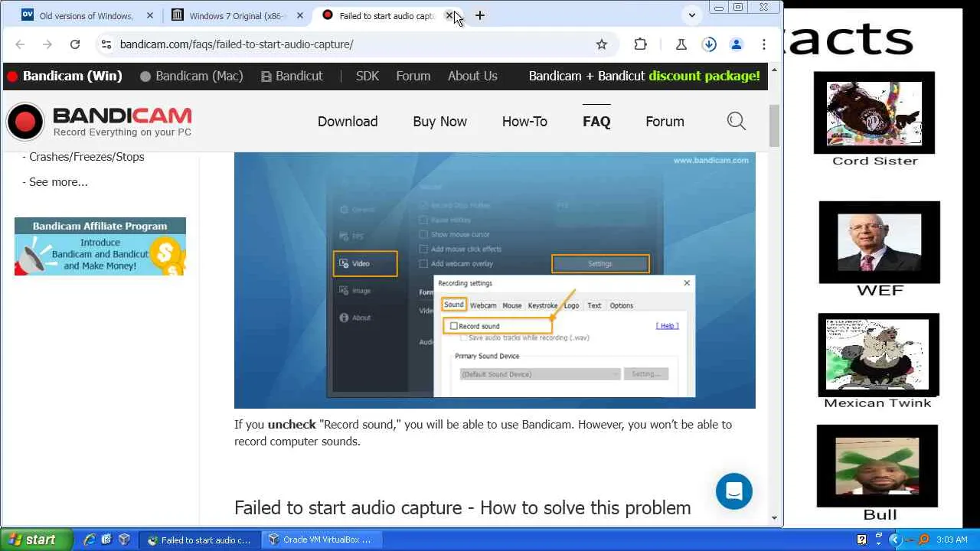Click the "Bull" name label
This screenshot has width=980, height=551.
click(880, 515)
